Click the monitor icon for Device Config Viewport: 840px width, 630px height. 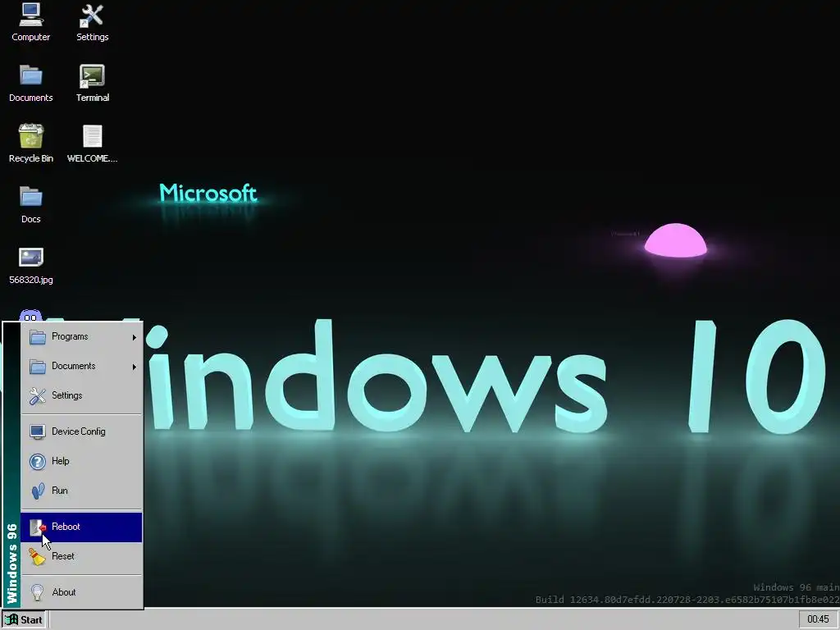[x=38, y=431]
